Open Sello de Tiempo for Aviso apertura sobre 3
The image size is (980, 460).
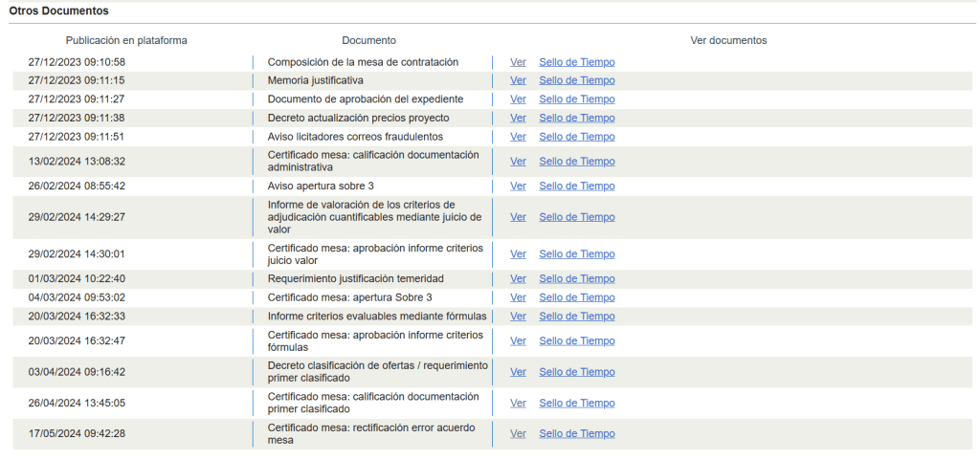coord(576,186)
